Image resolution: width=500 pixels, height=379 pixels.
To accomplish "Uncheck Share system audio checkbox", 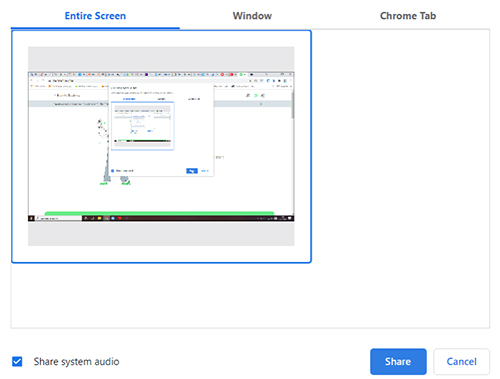I will tap(17, 361).
